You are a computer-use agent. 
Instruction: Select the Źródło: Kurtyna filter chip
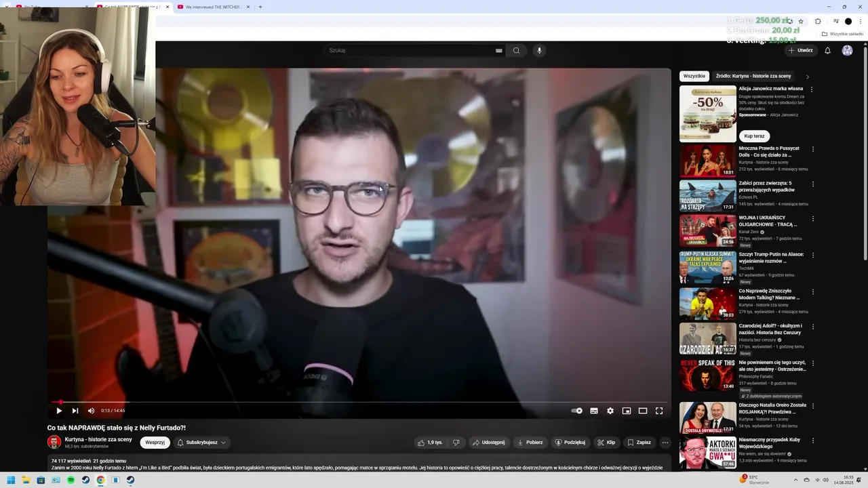pyautogui.click(x=753, y=76)
